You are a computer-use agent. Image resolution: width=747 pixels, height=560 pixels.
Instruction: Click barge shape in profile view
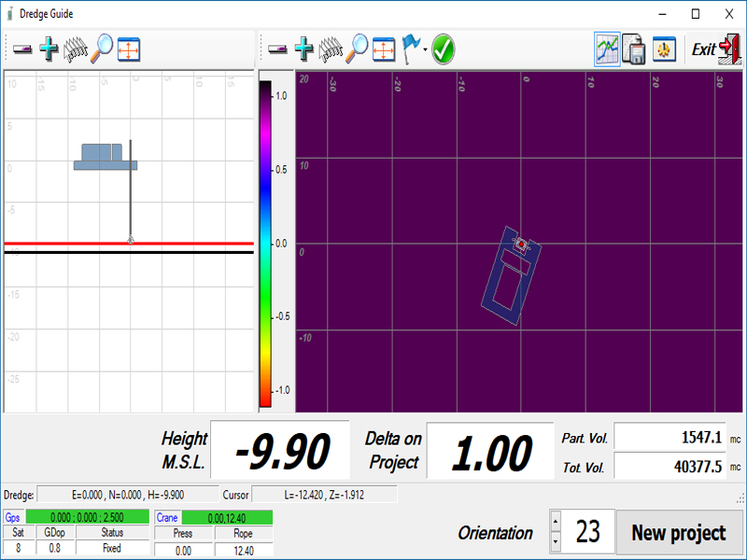[106, 157]
